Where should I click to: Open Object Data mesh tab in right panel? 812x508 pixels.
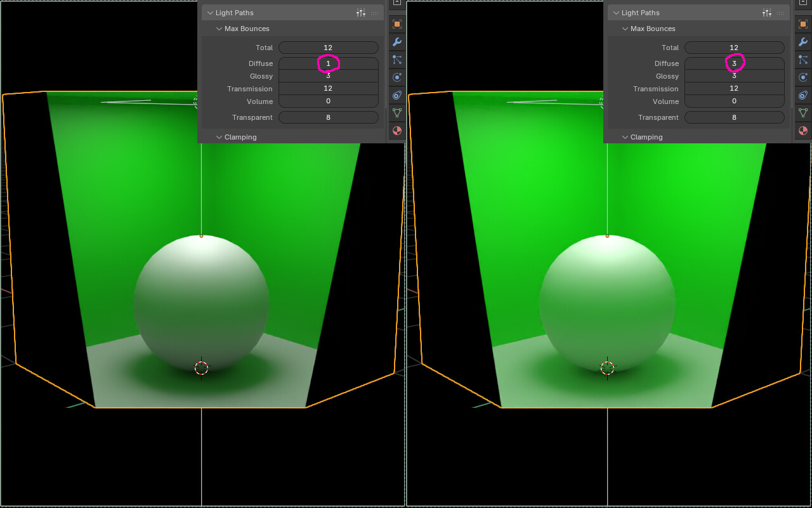click(x=803, y=113)
